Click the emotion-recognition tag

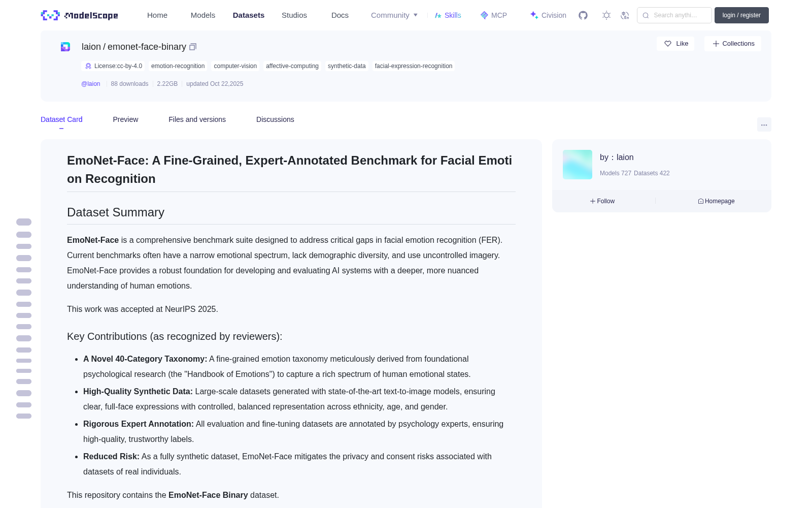(178, 66)
